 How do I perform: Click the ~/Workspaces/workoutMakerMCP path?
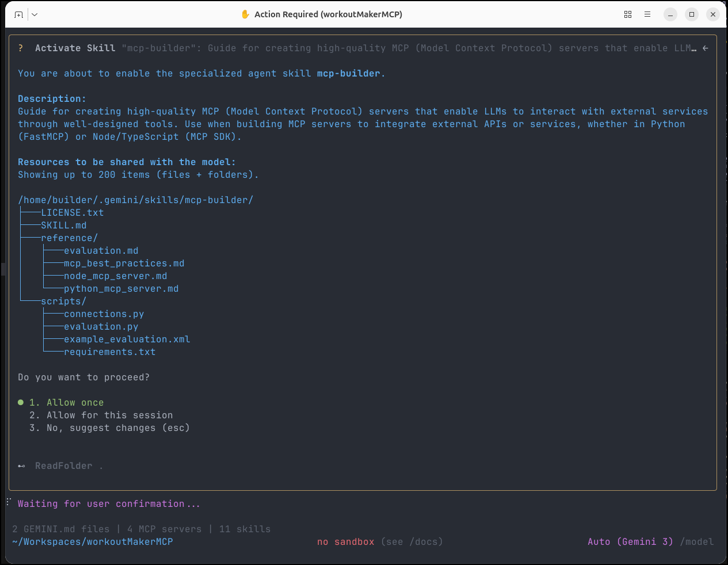[x=92, y=542]
